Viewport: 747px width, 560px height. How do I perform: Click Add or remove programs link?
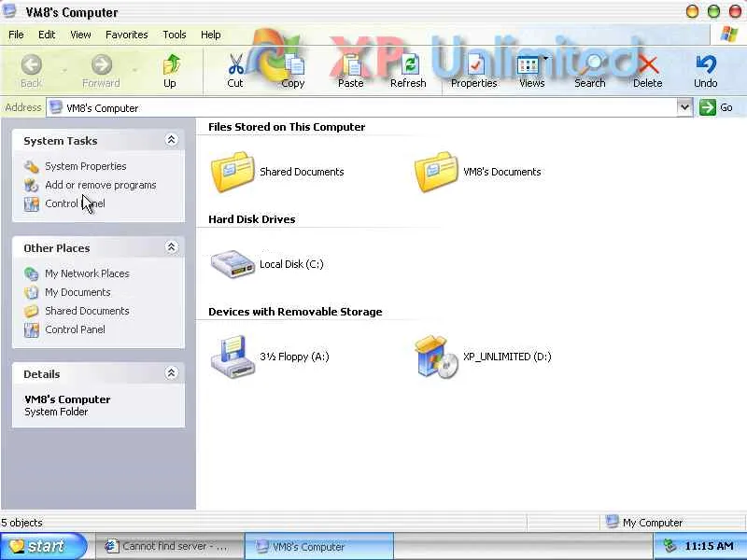[x=101, y=185]
